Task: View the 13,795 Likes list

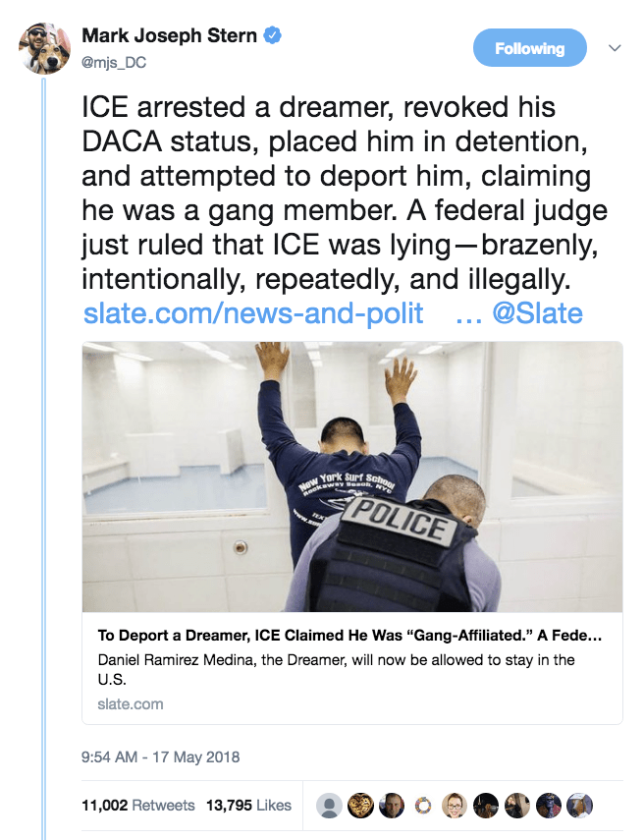Action: (x=248, y=805)
